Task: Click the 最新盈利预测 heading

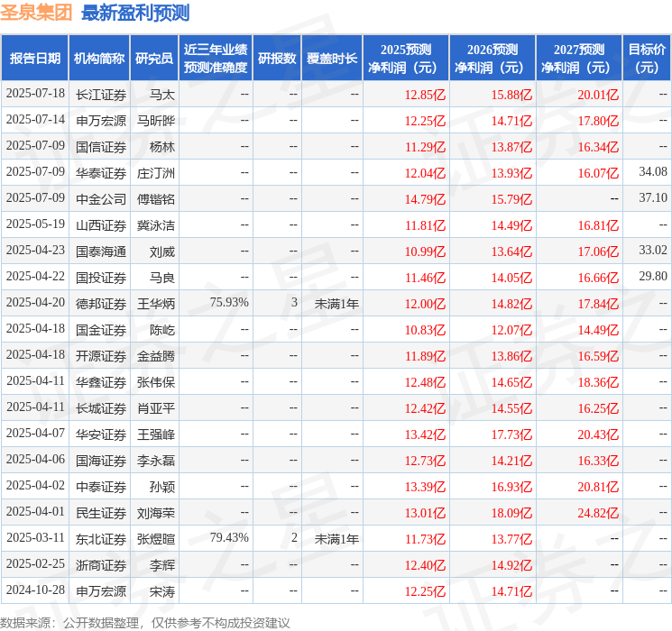Action: tap(135, 12)
